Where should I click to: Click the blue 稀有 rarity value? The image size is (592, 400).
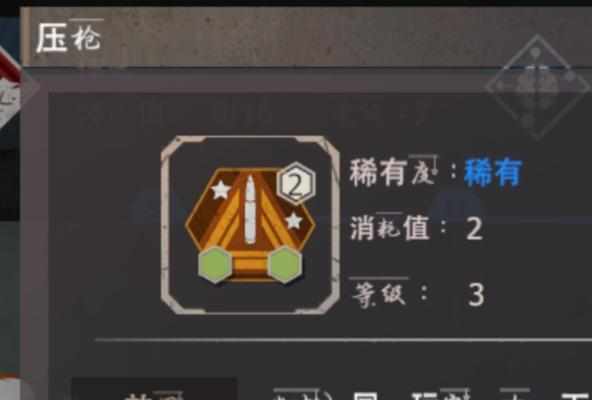pyautogui.click(x=493, y=173)
